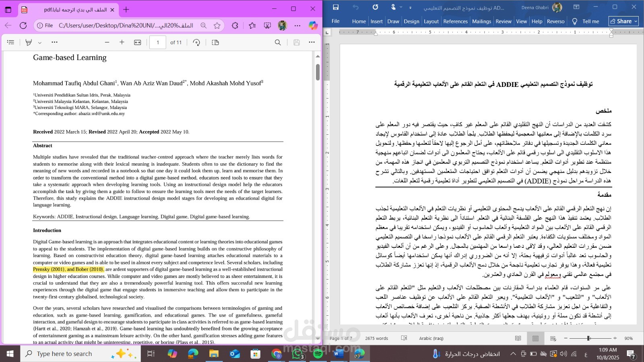Open Edge profile avatar
Screen dimensions: 644x362
click(x=283, y=25)
